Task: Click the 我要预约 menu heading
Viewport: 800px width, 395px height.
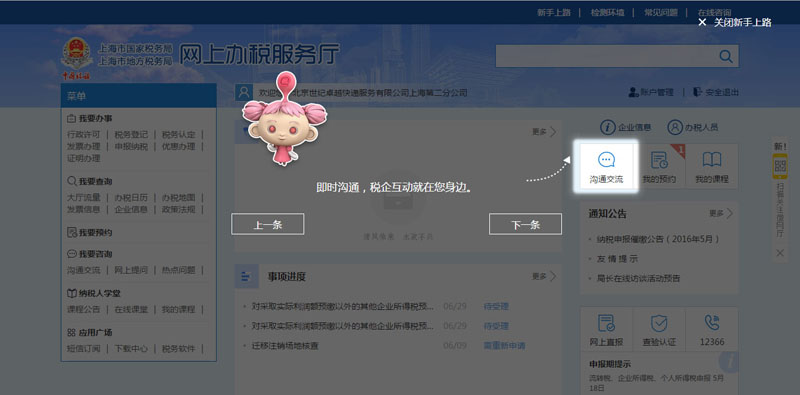Action: click(90, 233)
